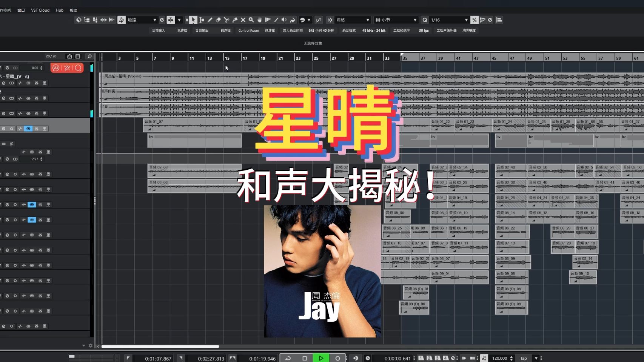The image size is (644, 362).
Task: Click the Control Room status label
Action: click(x=248, y=31)
